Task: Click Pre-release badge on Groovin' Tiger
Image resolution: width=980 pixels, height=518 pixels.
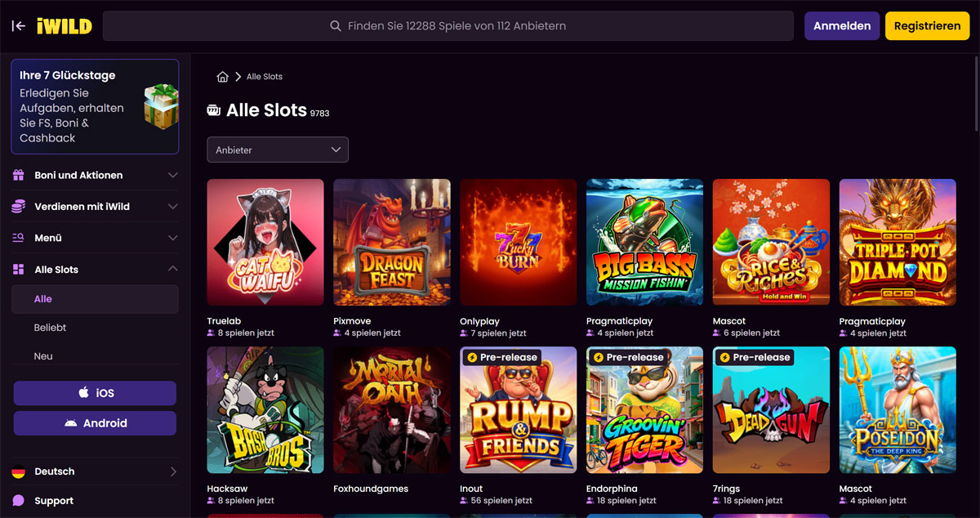Action: [x=628, y=357]
